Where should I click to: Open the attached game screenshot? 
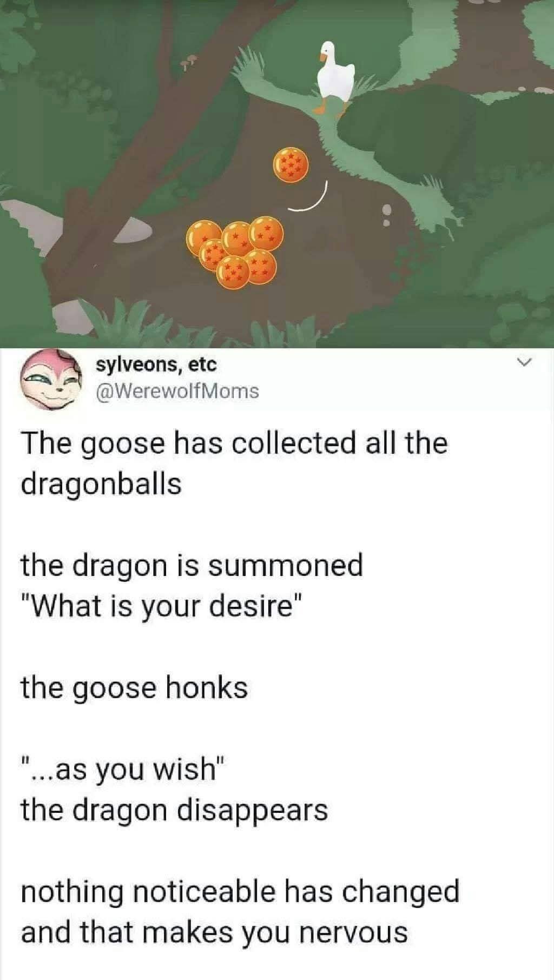tap(277, 173)
